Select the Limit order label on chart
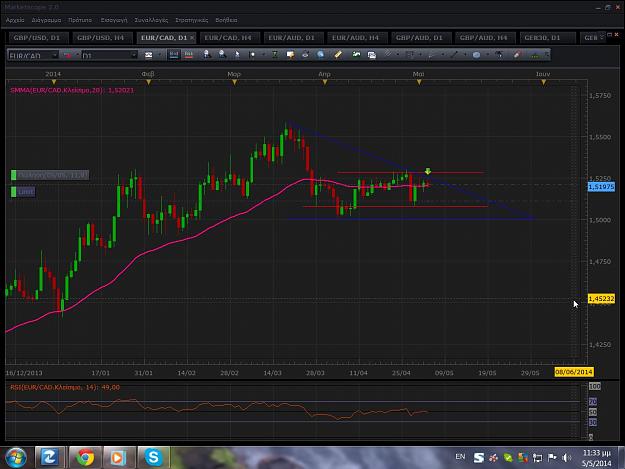 [23, 192]
